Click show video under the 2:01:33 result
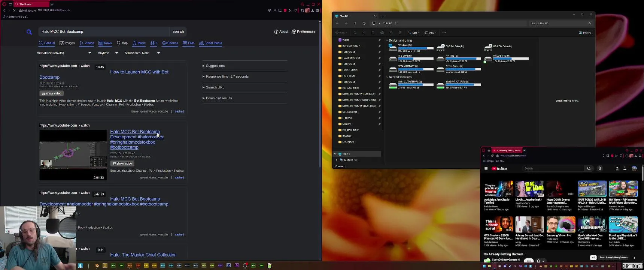 (x=122, y=163)
